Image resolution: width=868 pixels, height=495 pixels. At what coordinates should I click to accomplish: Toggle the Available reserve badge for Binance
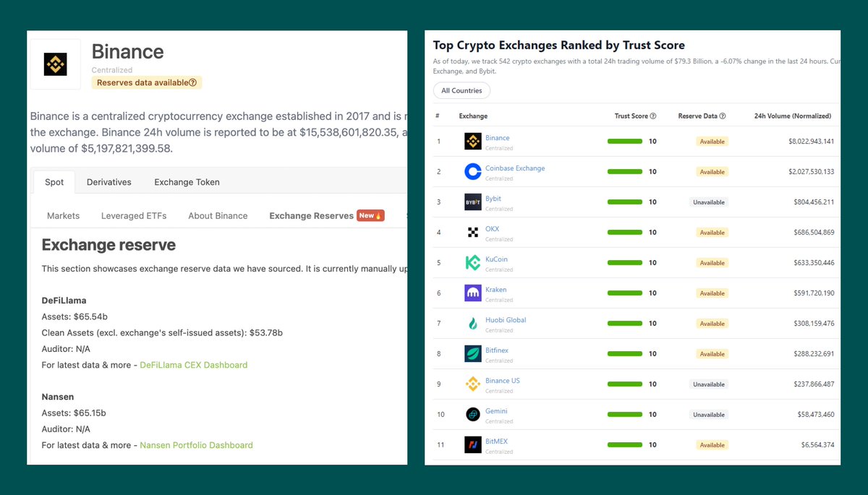711,141
